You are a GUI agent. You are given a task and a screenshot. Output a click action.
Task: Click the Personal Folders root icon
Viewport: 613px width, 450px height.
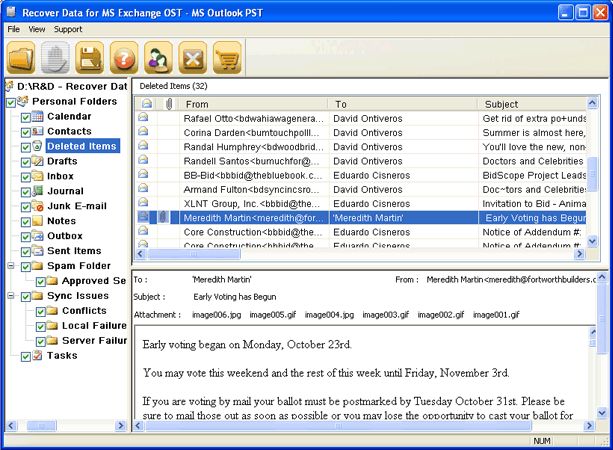pos(23,101)
